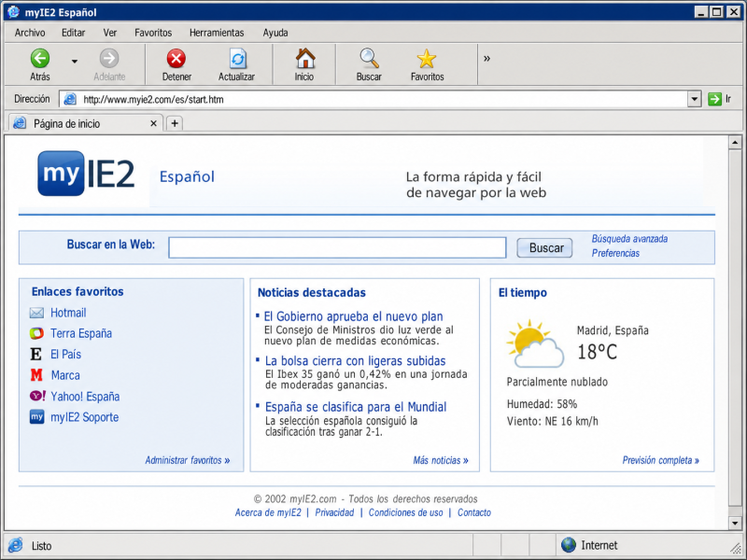
Task: Open the Buscar search toolbar button
Action: [369, 65]
